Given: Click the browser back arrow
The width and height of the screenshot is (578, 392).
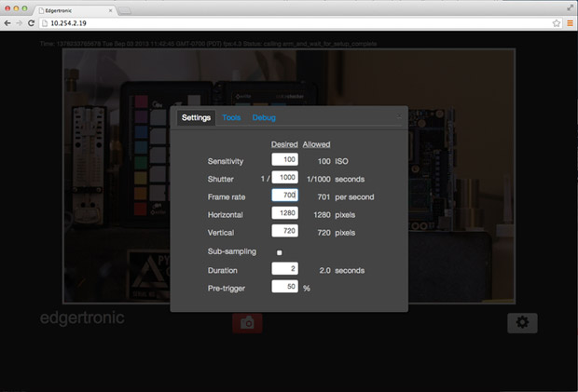Looking at the screenshot, I should click(x=8, y=22).
